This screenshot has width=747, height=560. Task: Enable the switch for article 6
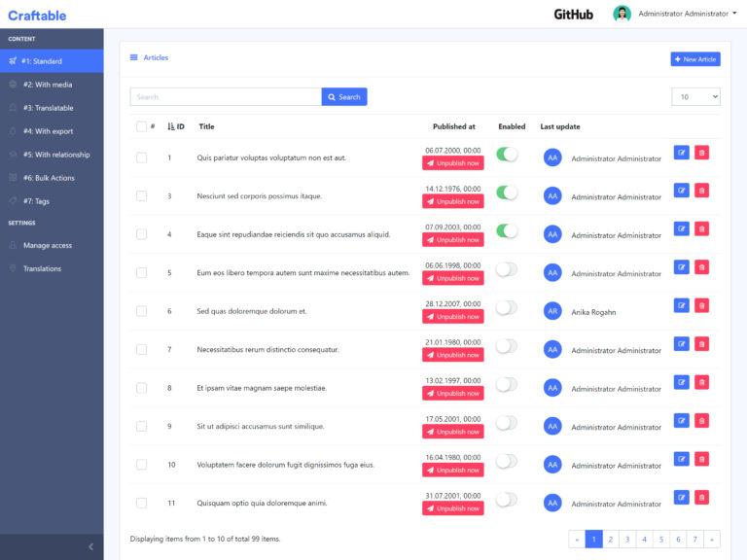point(507,307)
